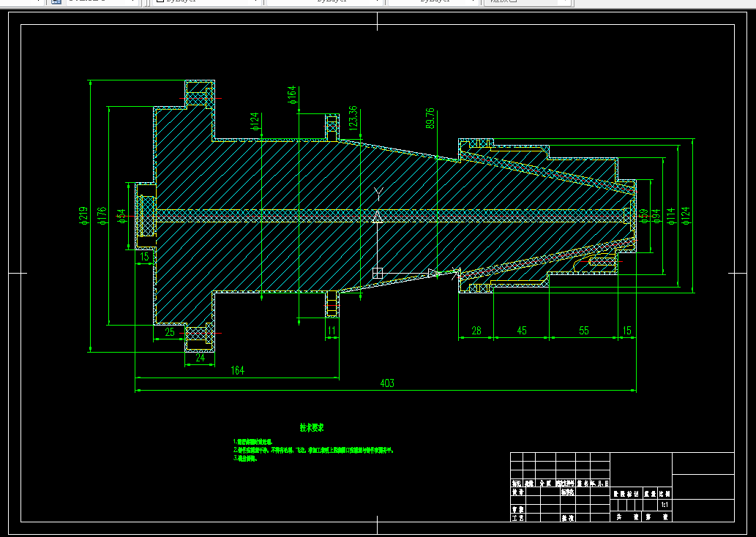Select the φ59 diameter dimension text

[643, 216]
